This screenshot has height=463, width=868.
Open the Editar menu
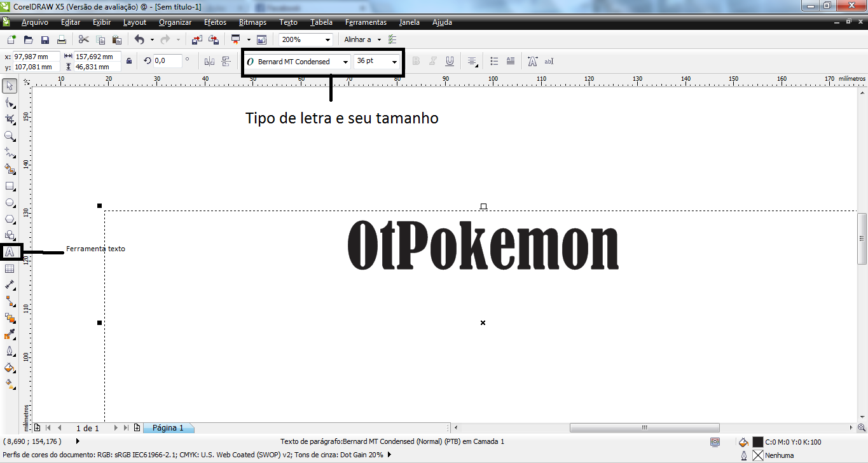click(71, 22)
